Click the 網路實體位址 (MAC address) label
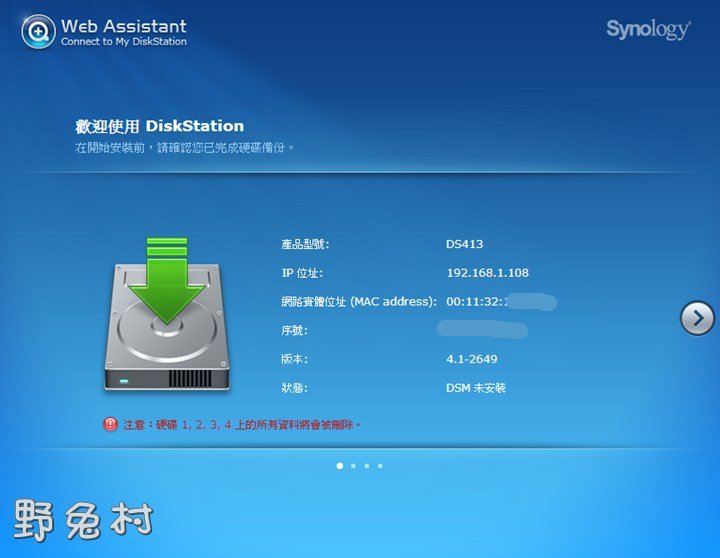 (359, 302)
